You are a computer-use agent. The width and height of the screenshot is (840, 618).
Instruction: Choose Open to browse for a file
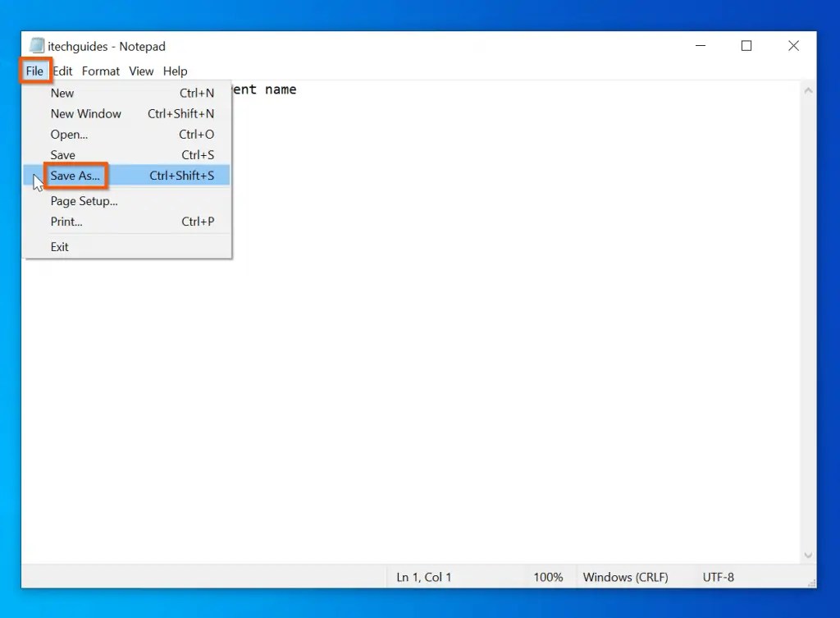pyautogui.click(x=69, y=134)
